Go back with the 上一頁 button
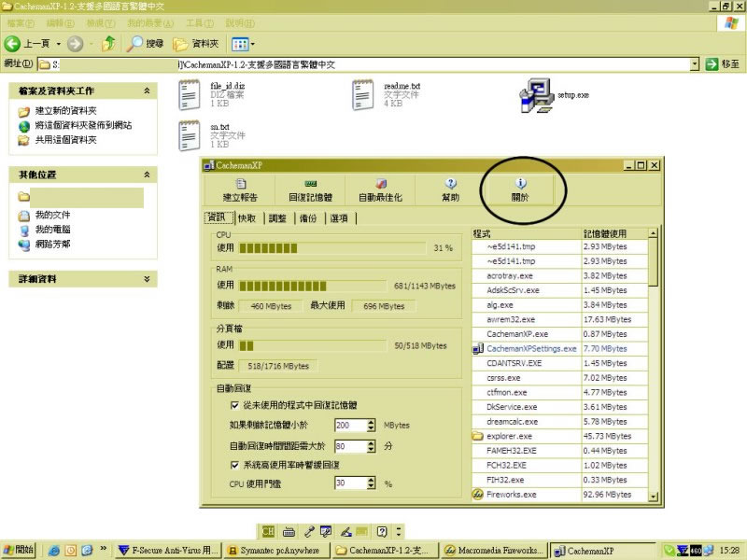 [27, 44]
